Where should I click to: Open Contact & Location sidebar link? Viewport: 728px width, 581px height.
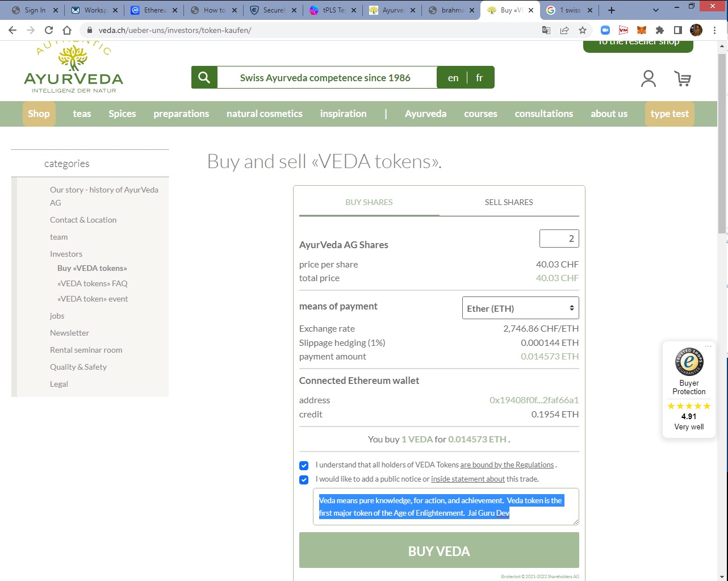coord(83,220)
